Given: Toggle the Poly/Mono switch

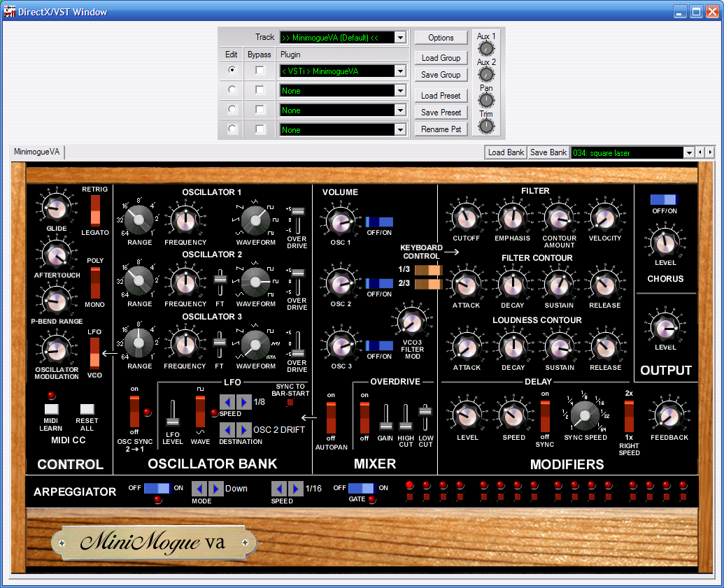Looking at the screenshot, I should coord(95,282).
